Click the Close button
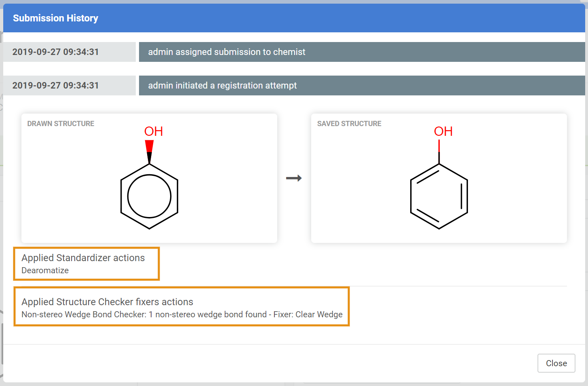This screenshot has width=588, height=386. [x=556, y=363]
